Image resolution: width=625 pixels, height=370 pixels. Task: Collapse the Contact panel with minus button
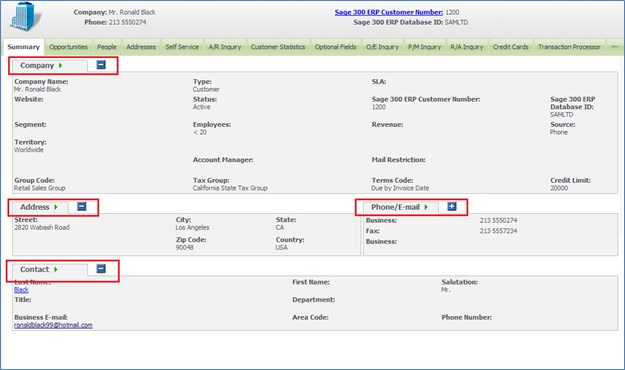point(101,269)
